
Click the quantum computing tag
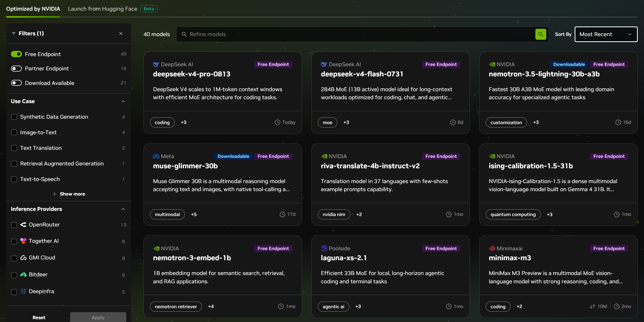513,214
